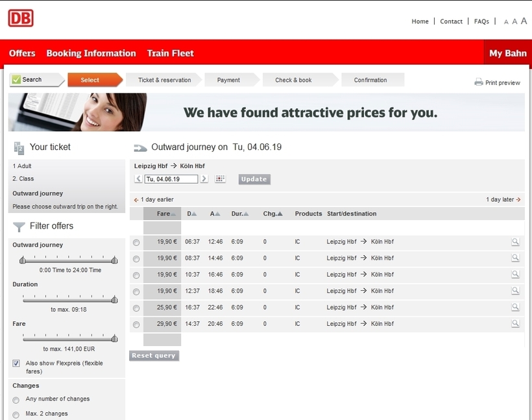Select the 06:37 journey for 19,90 €
This screenshot has width=532, height=420.
[136, 242]
